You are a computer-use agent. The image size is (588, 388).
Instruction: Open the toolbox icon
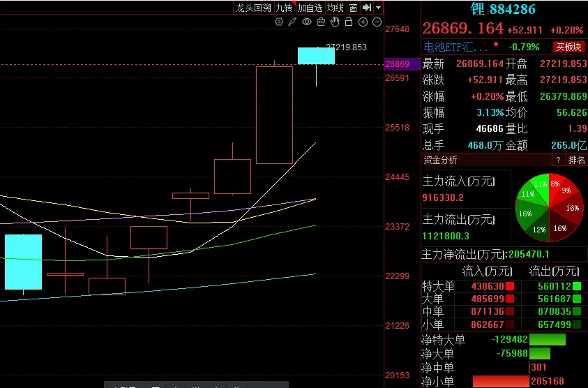click(x=321, y=22)
